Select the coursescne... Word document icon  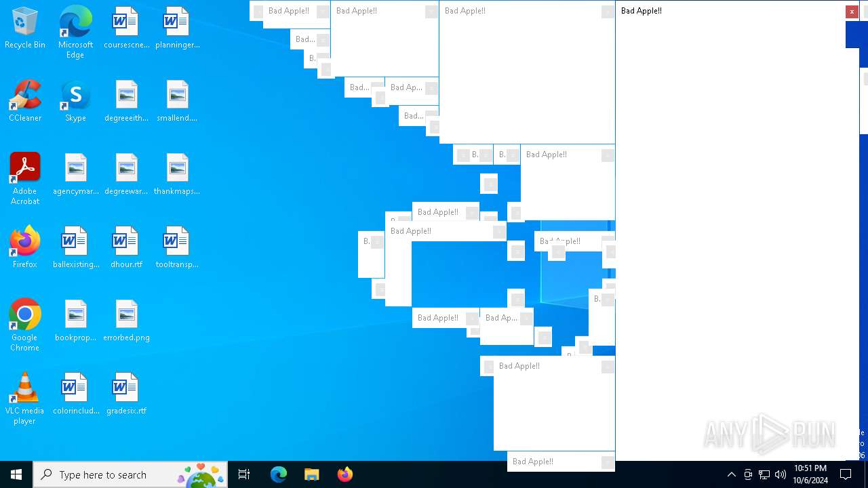tap(126, 29)
